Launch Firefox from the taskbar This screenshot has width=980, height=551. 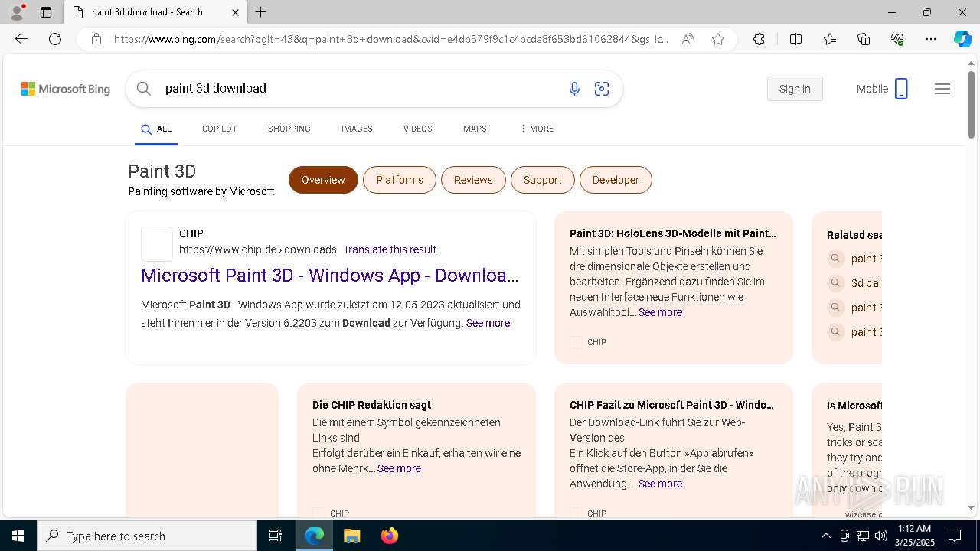tap(390, 536)
